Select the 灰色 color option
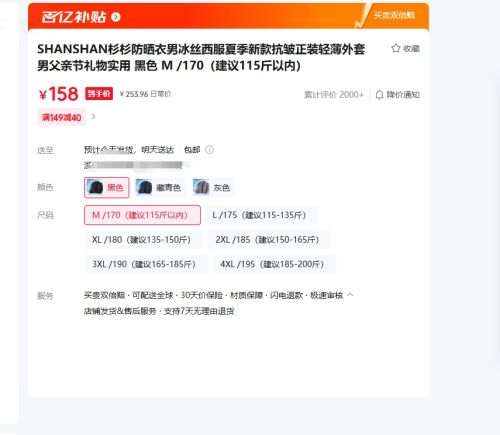This screenshot has width=500, height=435. 212,187
